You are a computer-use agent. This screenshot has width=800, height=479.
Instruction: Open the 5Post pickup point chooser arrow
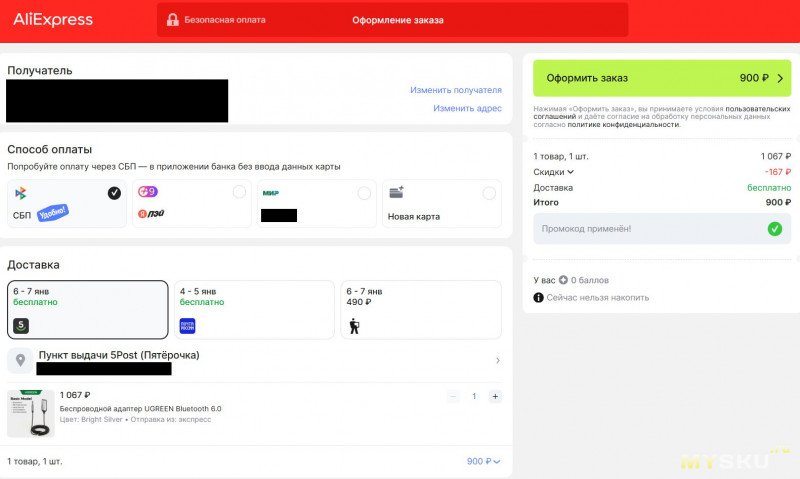(498, 360)
